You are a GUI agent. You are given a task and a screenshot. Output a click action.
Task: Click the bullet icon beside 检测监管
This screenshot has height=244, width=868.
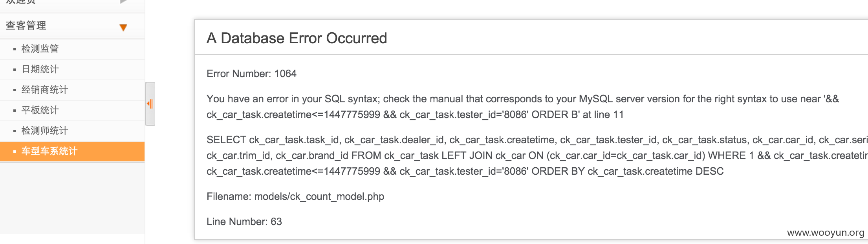15,49
